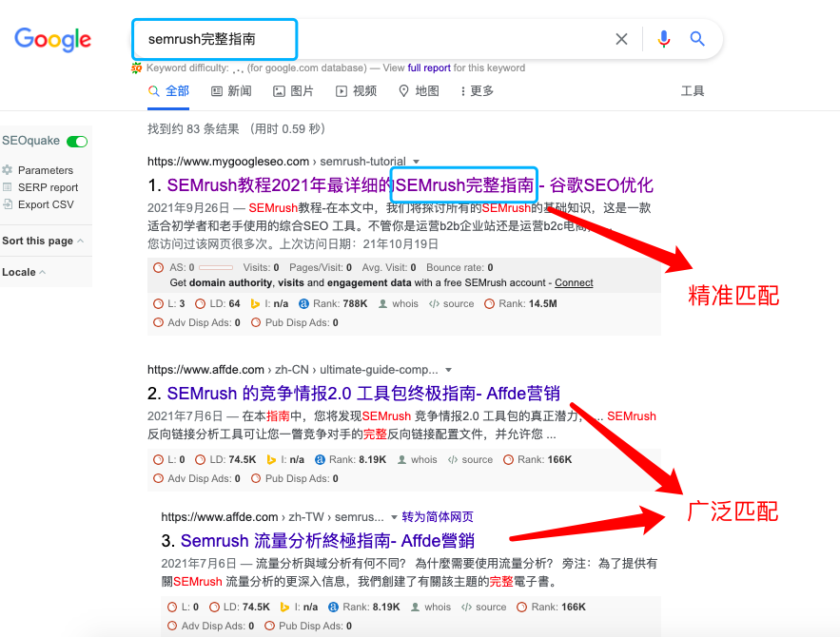Click the SEMrush keyword difficulty icon
840x637 pixels.
pyautogui.click(x=137, y=68)
